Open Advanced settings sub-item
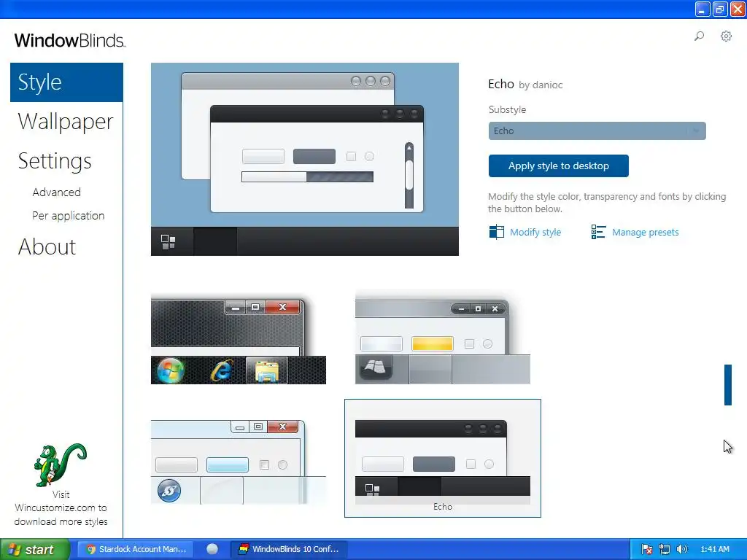747x560 pixels. tap(57, 192)
